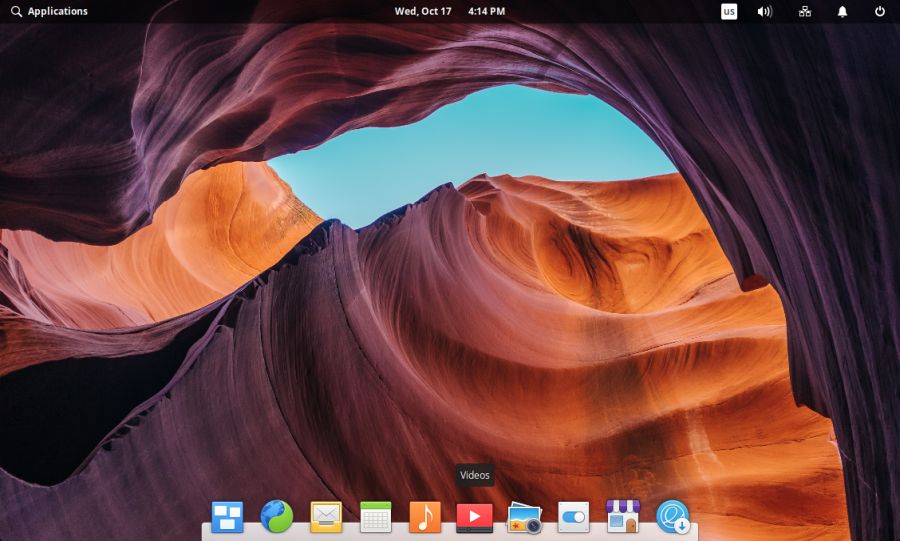Click the 4:14 PM clock
The height and width of the screenshot is (541, 900).
(x=486, y=11)
